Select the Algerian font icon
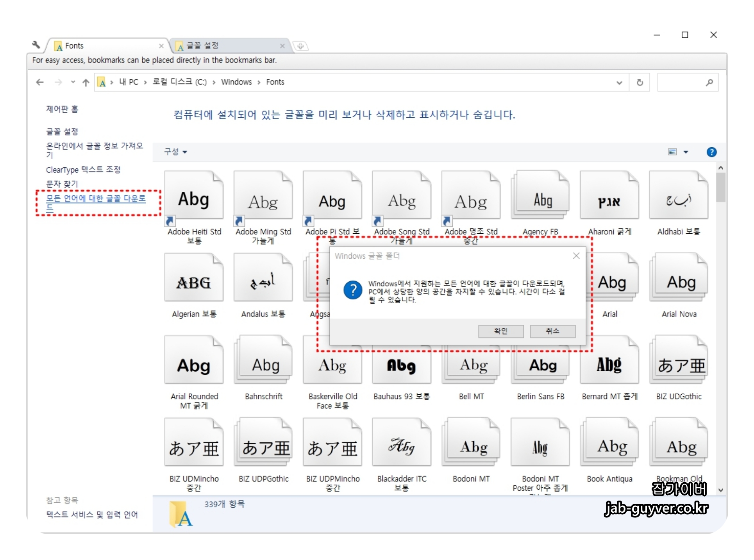754x560 pixels. [194, 279]
